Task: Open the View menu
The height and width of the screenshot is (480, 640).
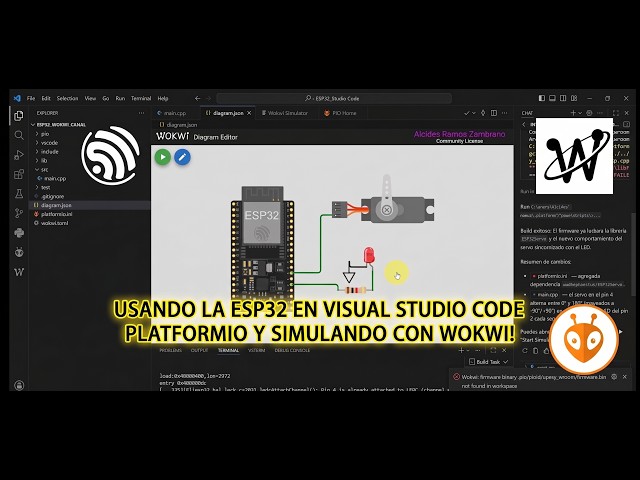Action: pos(90,98)
